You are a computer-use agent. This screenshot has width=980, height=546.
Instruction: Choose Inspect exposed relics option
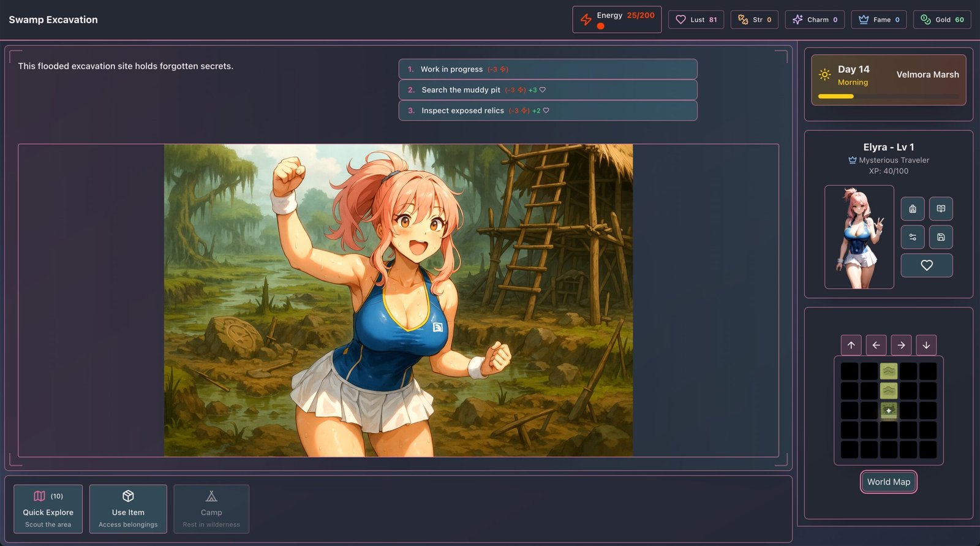(x=548, y=111)
